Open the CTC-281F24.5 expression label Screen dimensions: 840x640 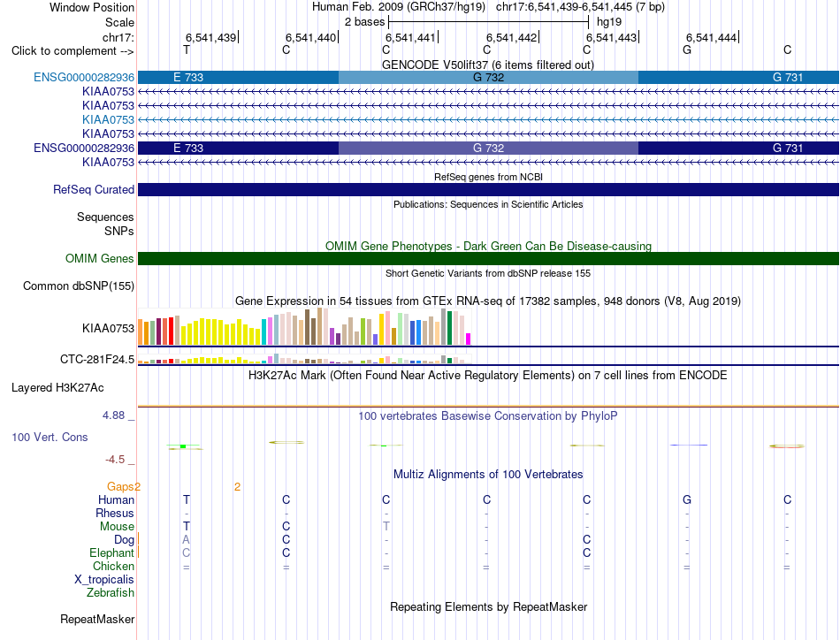[97, 360]
